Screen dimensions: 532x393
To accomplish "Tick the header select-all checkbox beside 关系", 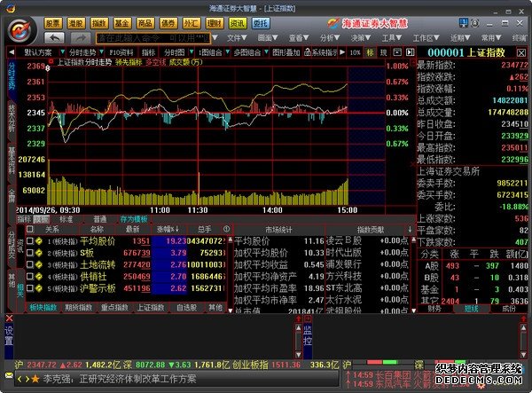I will pos(30,229).
